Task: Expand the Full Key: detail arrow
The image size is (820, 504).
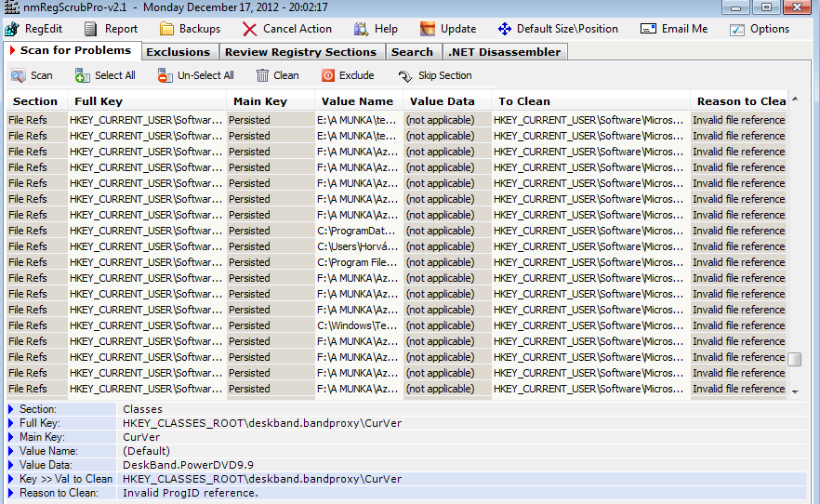Action: click(10, 423)
